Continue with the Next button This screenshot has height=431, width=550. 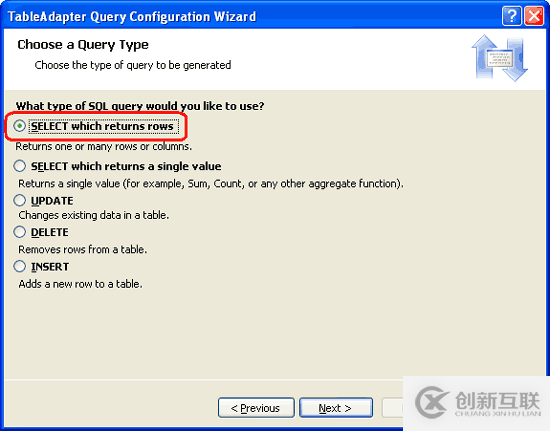(336, 408)
